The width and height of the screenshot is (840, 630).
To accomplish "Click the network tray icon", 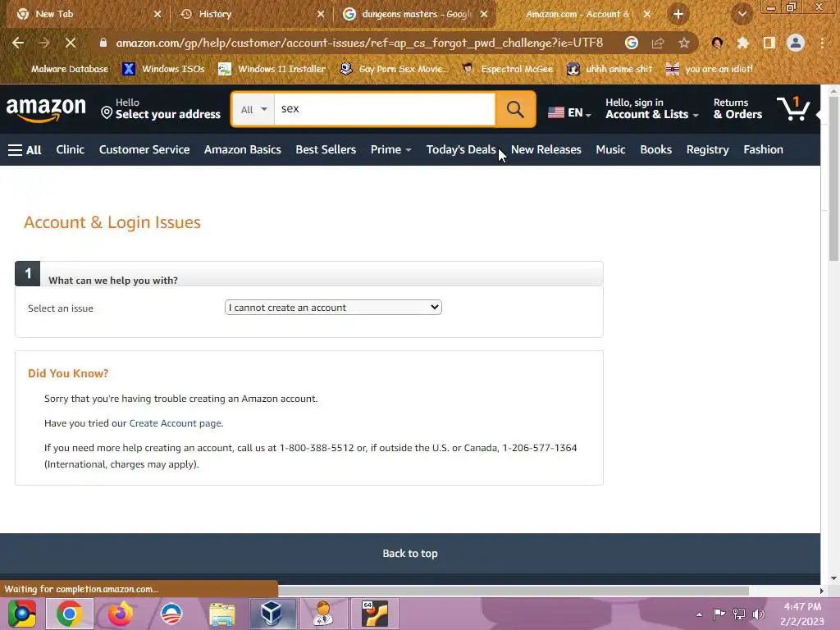I will [739, 614].
